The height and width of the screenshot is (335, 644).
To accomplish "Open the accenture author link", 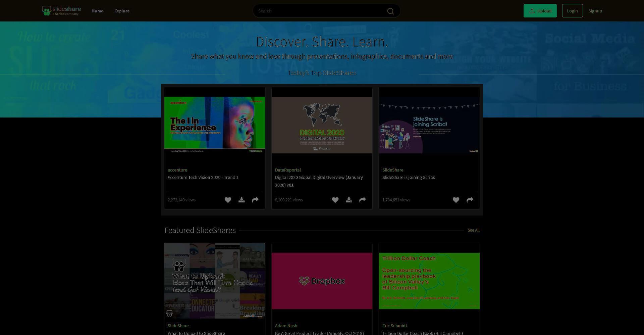I will [177, 170].
